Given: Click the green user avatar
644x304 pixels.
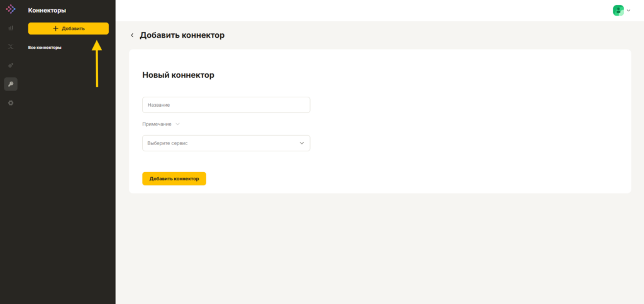Looking at the screenshot, I should point(618,10).
